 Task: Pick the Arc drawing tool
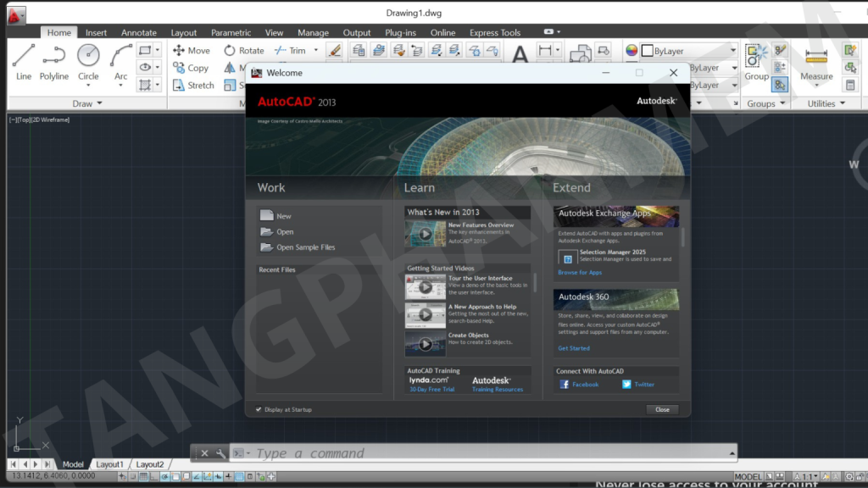click(121, 60)
